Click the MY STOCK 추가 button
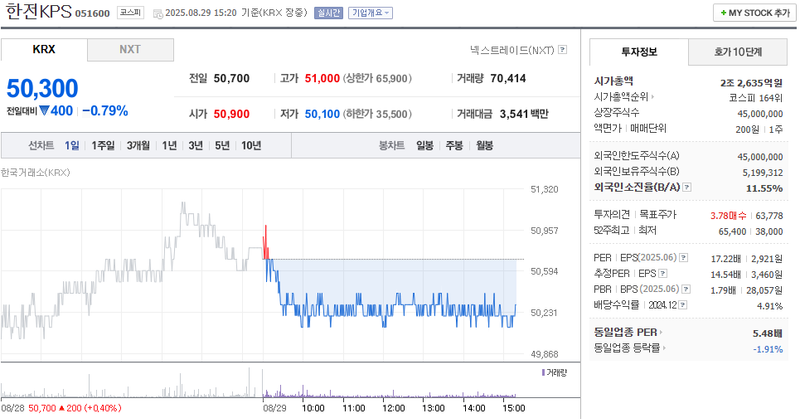The width and height of the screenshot is (800, 419). [x=755, y=13]
